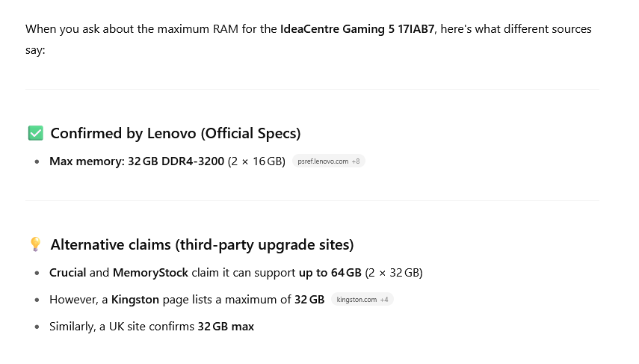
Task: Click the lightbulb emoji icon
Action: click(35, 244)
